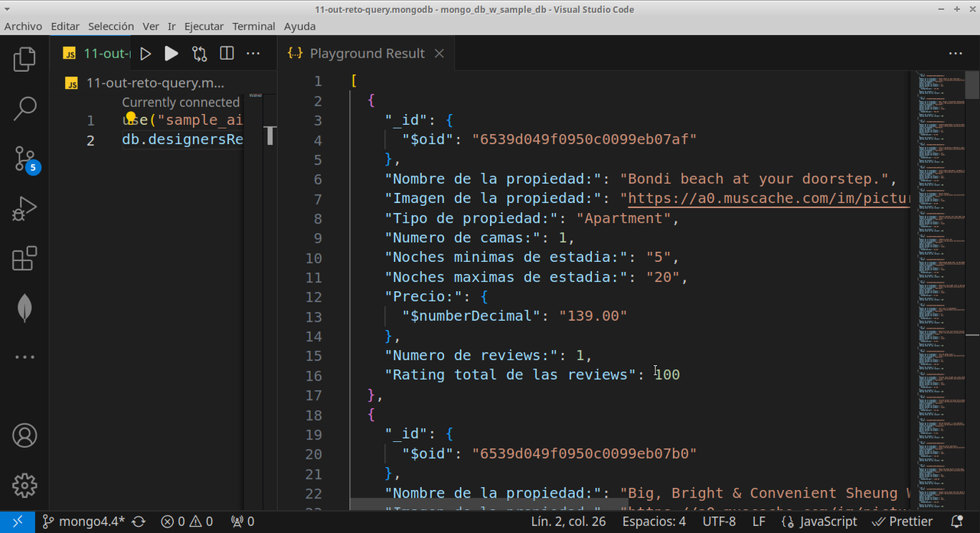Screen dimensions: 980x533
Task: Open the Explorer view in activity bar
Action: coord(24,59)
